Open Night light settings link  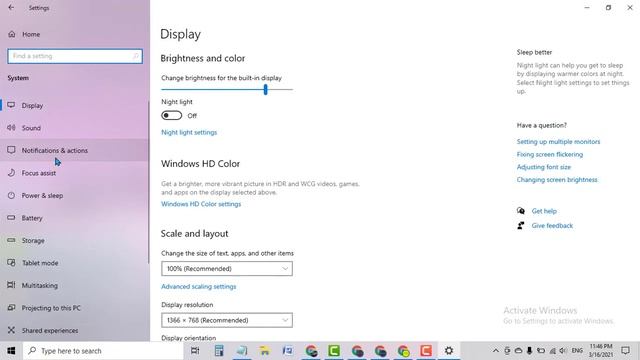[x=189, y=132]
